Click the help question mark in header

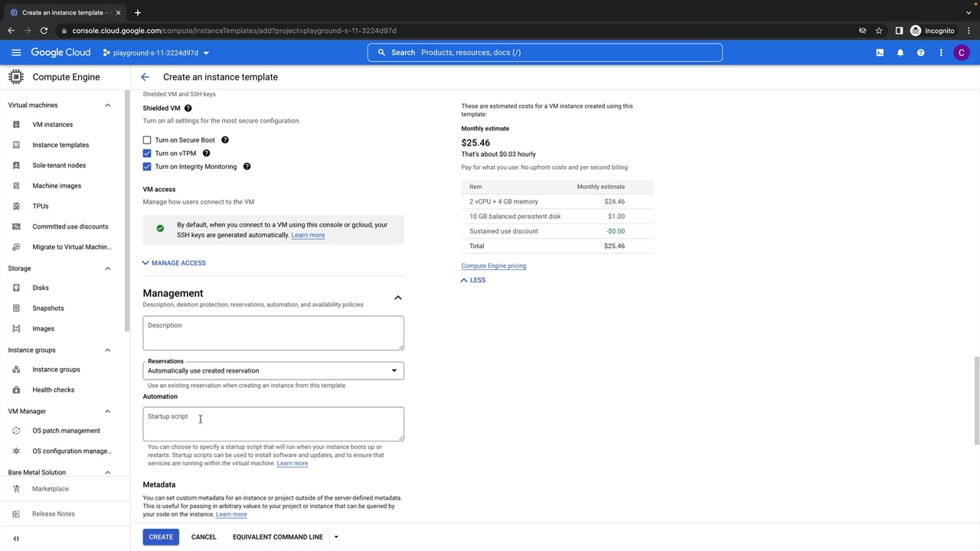[x=920, y=53]
